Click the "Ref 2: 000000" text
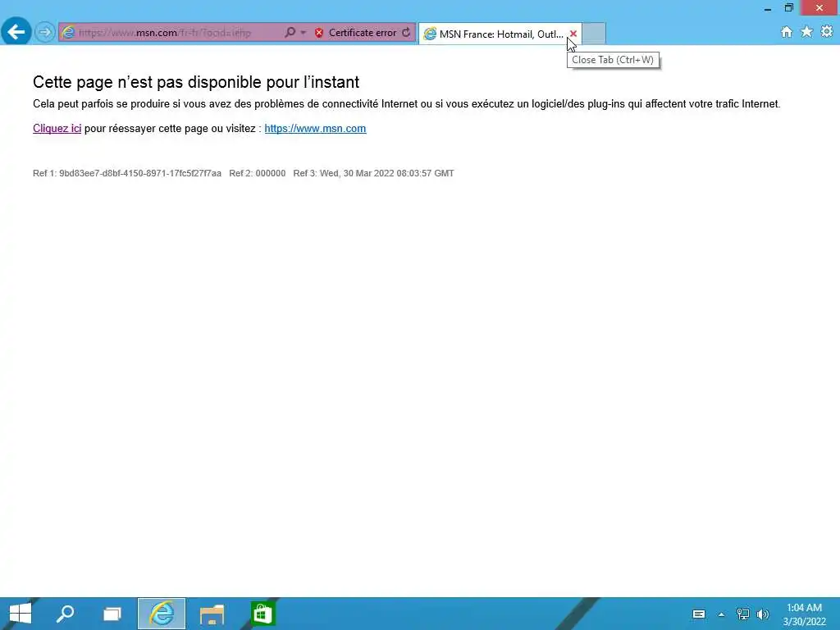 [x=257, y=174]
